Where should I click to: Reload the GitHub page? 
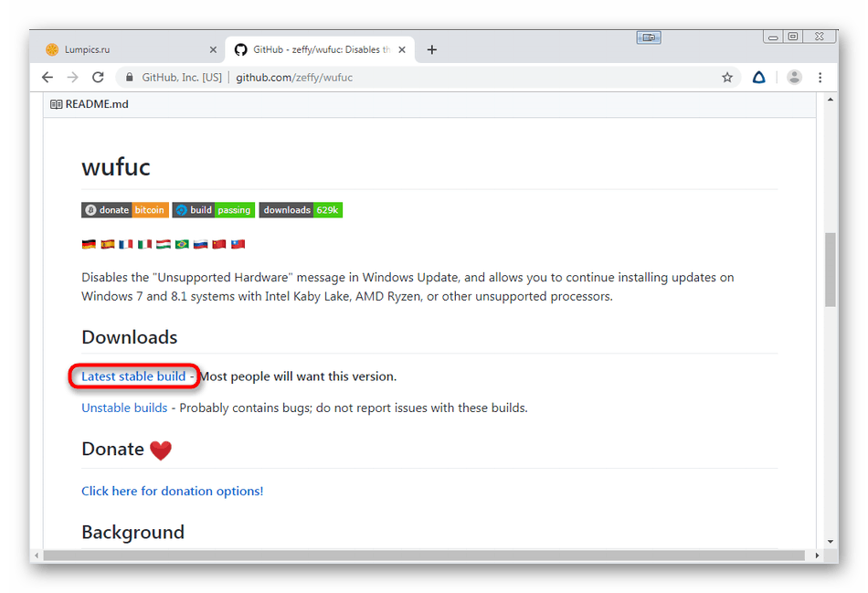98,78
